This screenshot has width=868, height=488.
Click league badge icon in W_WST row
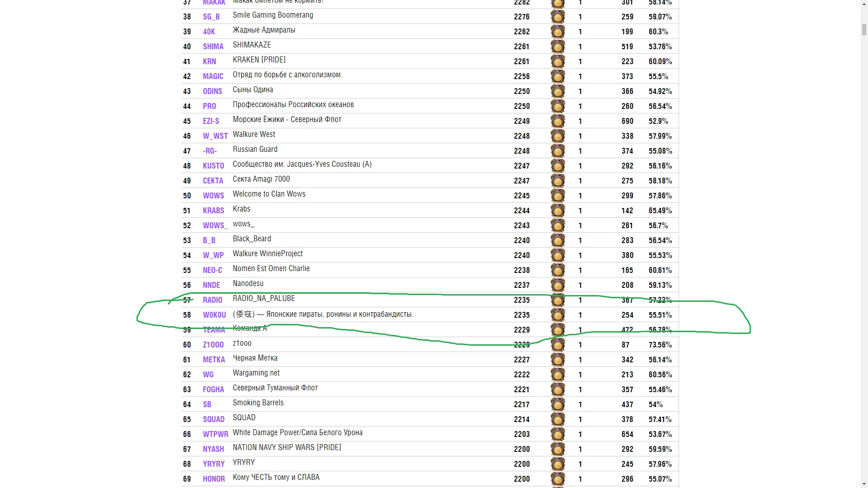tap(558, 136)
